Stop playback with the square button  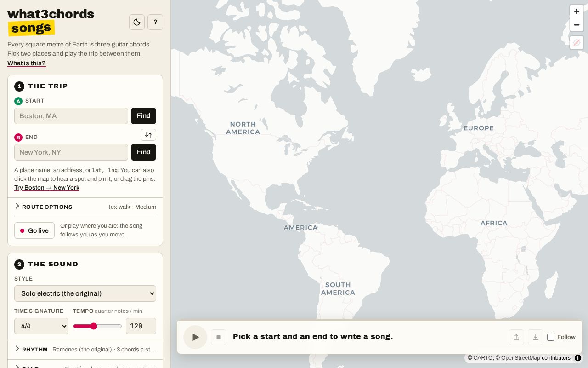point(219,337)
